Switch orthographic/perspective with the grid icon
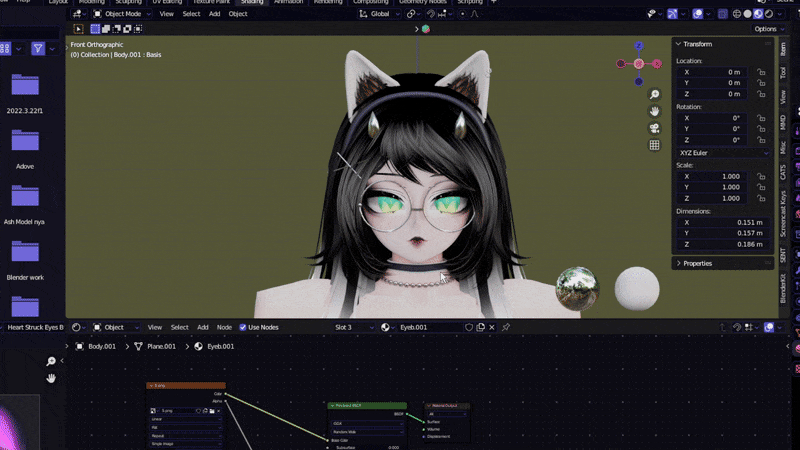Image resolution: width=800 pixels, height=450 pixels. pyautogui.click(x=654, y=145)
